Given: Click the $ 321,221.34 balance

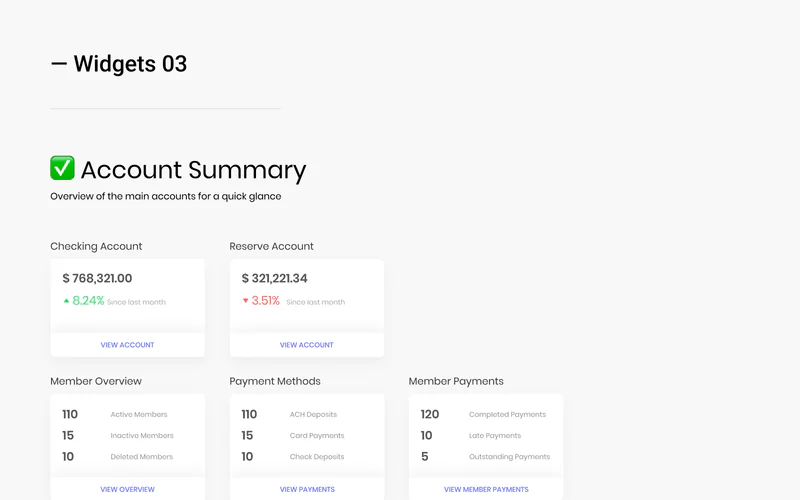Looking at the screenshot, I should pos(274,278).
